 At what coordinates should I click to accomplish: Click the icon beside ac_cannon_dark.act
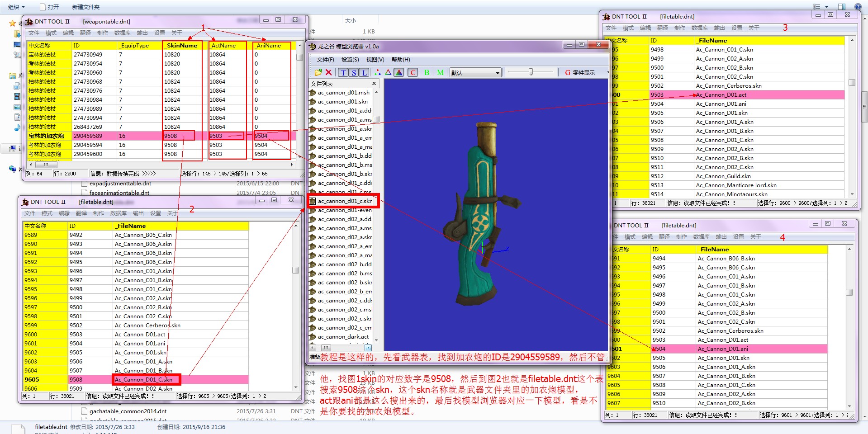pos(313,337)
